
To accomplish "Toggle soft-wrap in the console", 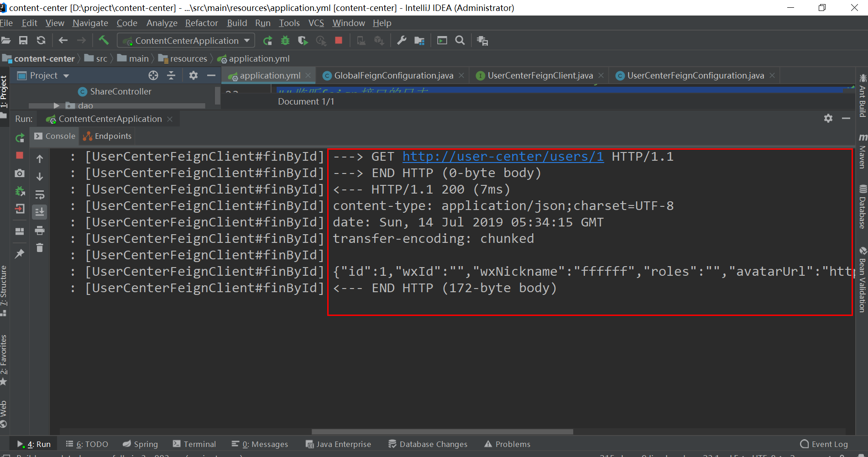I will (40, 194).
